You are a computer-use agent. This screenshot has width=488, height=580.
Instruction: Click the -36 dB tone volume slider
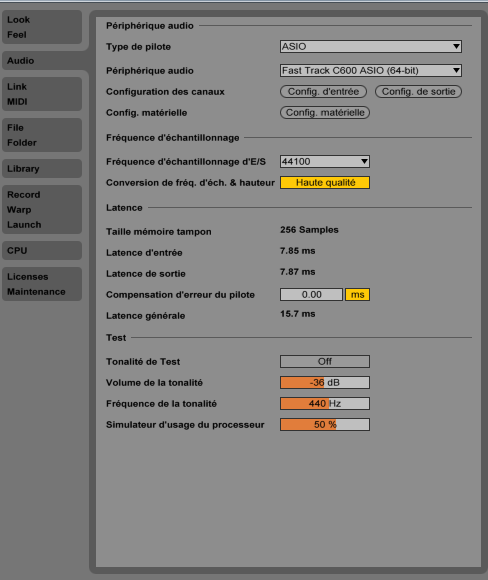(x=325, y=382)
